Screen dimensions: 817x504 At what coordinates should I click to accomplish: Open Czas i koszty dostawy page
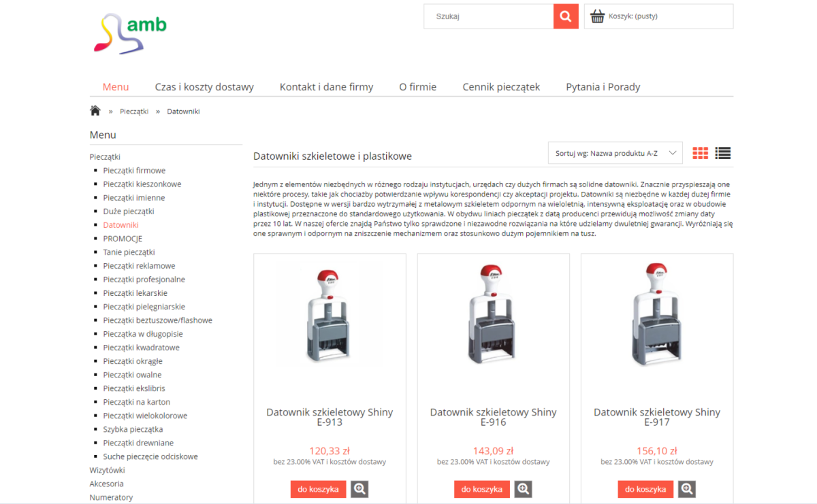204,87
